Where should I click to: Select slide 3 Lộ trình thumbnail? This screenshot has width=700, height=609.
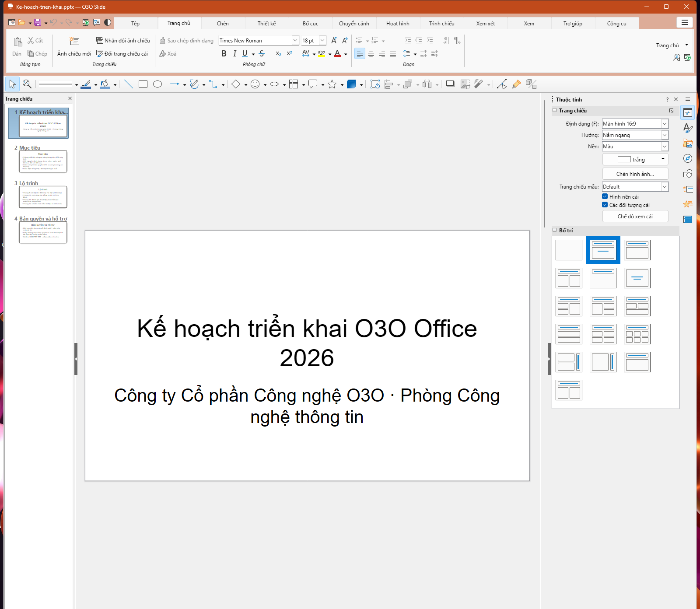(x=43, y=197)
